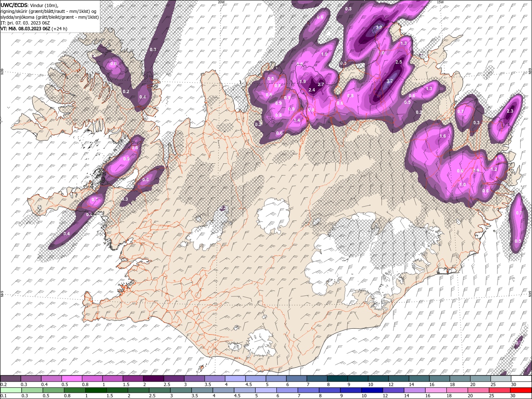Image resolution: width=532 pixels, height=399 pixels.
Task: Choose the red 25 swatch in bottom legend
Action: pyautogui.click(x=500, y=390)
